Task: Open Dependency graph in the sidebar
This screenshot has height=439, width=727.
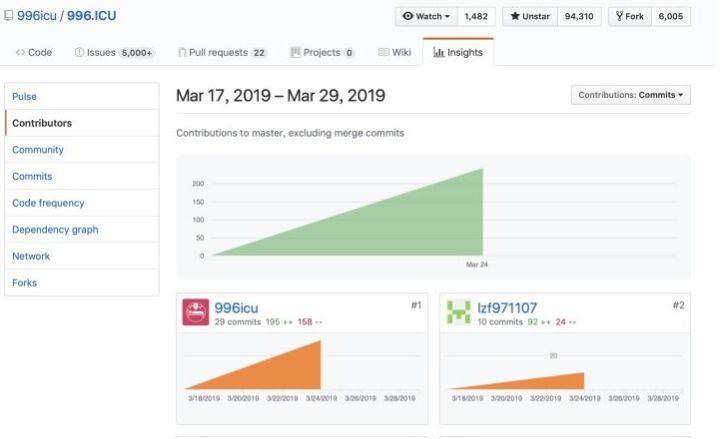Action: pyautogui.click(x=82, y=229)
